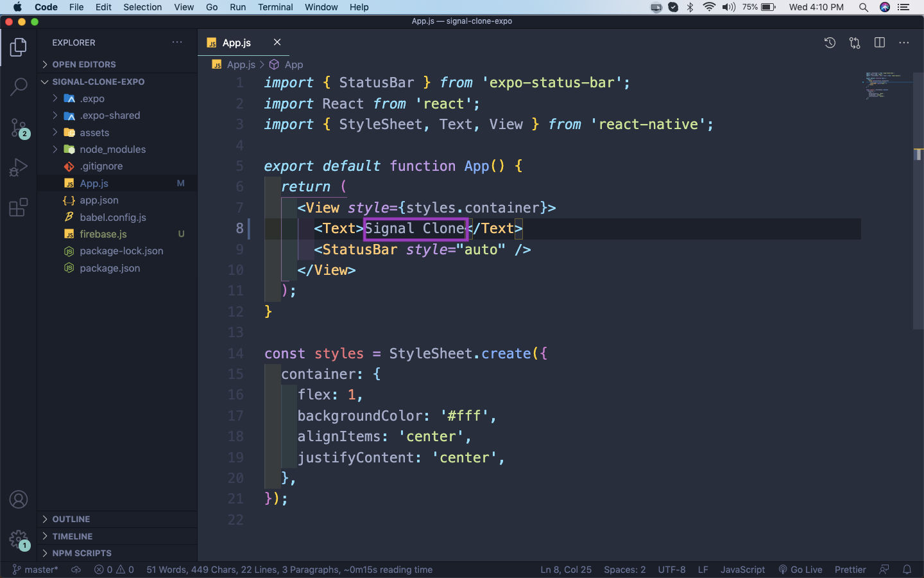Click the Bluetooth menu bar icon

pos(690,7)
